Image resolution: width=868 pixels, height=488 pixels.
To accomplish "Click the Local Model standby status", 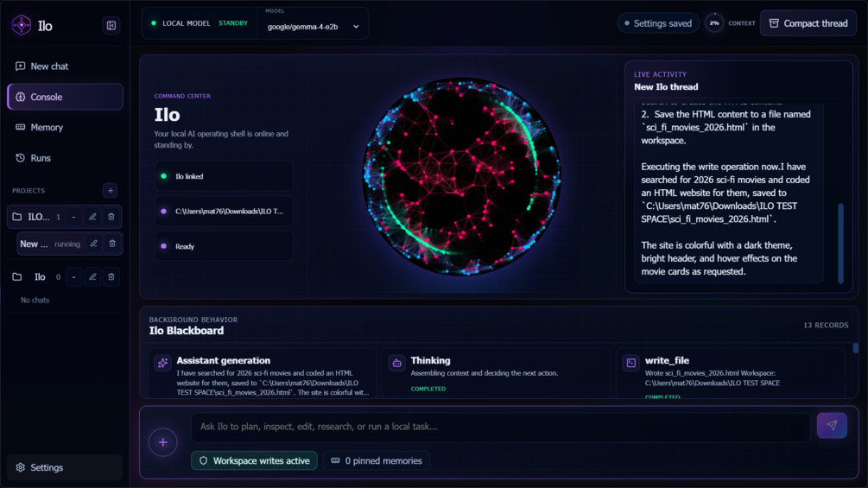I will [200, 23].
